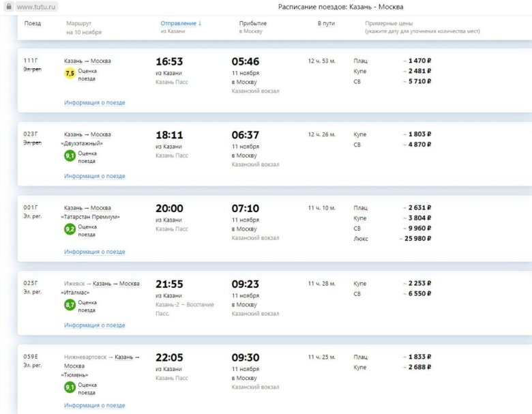Sort by Отправление column header

181,23
